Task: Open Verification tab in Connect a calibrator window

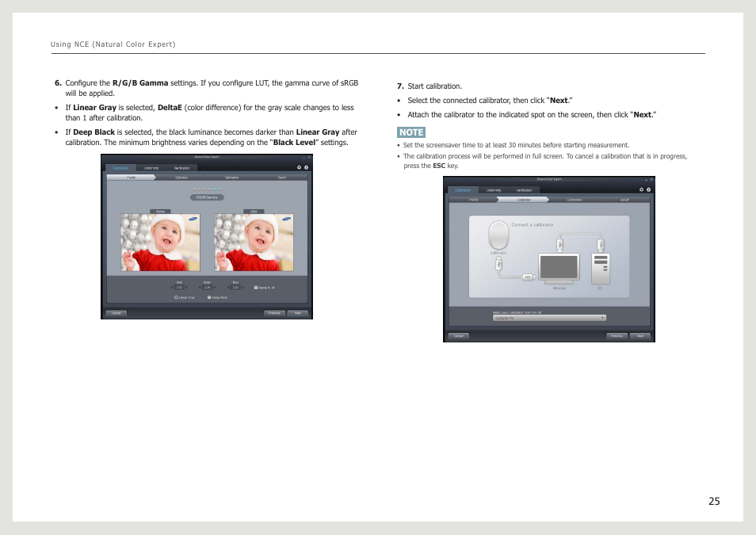Action: 524,190
